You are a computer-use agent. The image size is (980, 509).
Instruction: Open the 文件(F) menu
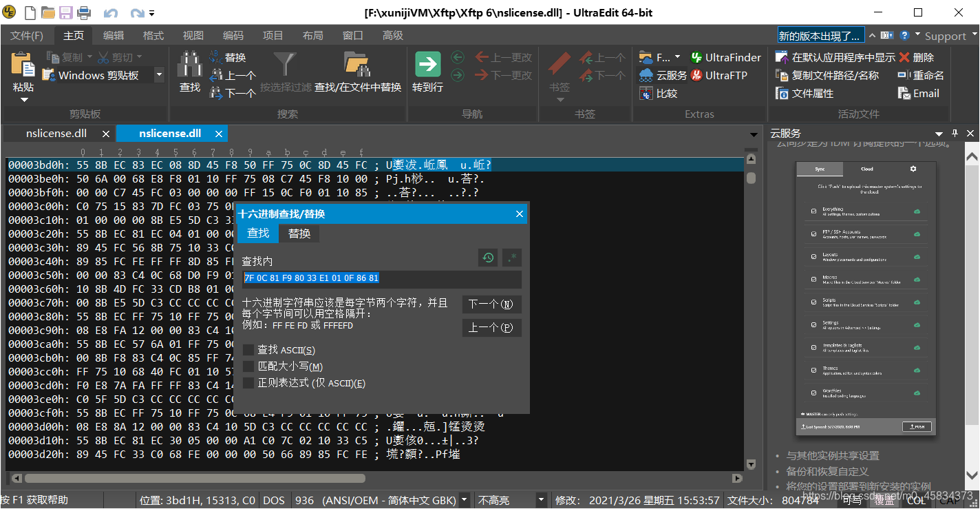click(27, 35)
